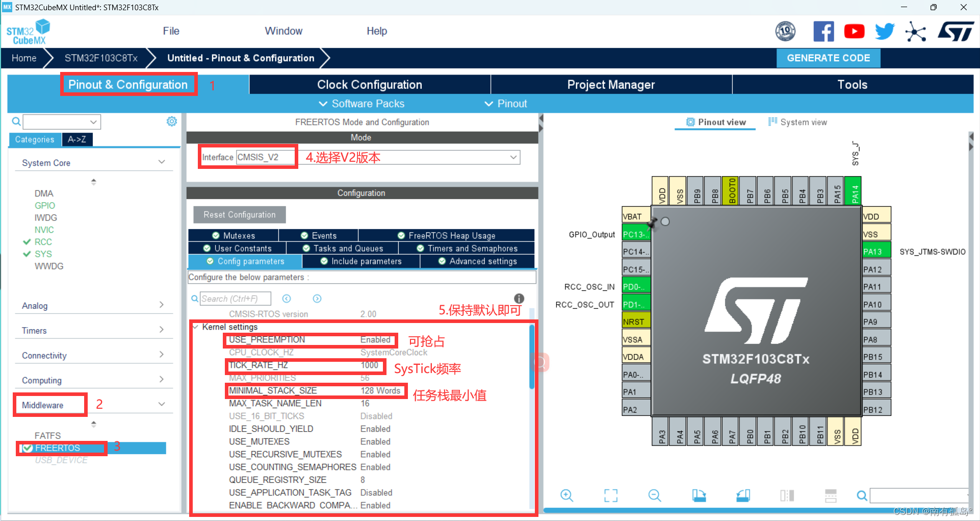
Task: Fit the chip view to window
Action: click(x=611, y=495)
